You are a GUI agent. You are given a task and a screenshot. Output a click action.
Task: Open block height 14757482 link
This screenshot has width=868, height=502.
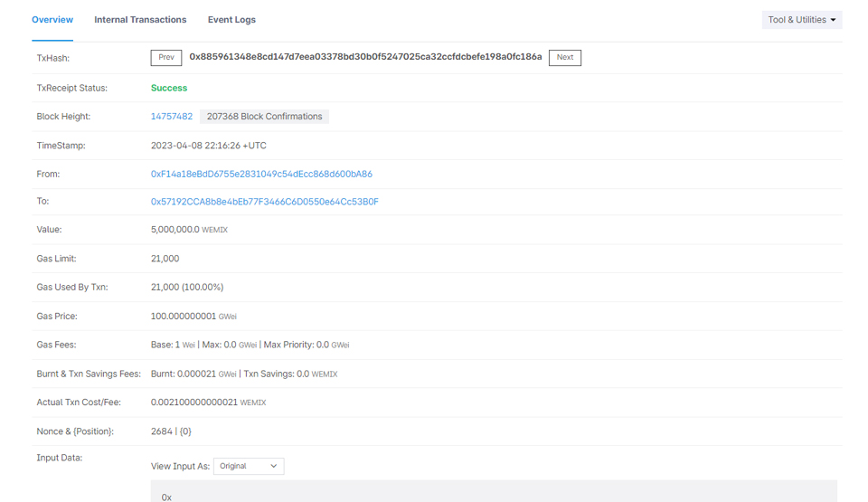pyautogui.click(x=172, y=117)
